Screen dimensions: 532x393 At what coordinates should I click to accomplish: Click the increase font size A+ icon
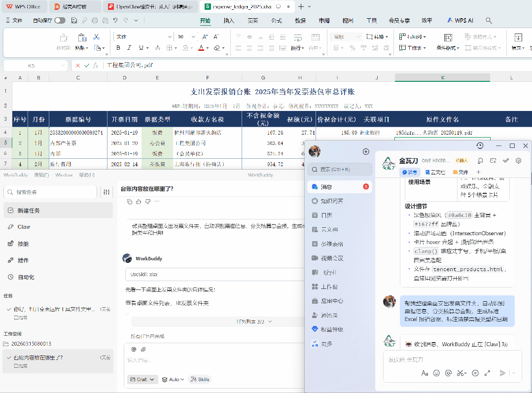[205, 36]
